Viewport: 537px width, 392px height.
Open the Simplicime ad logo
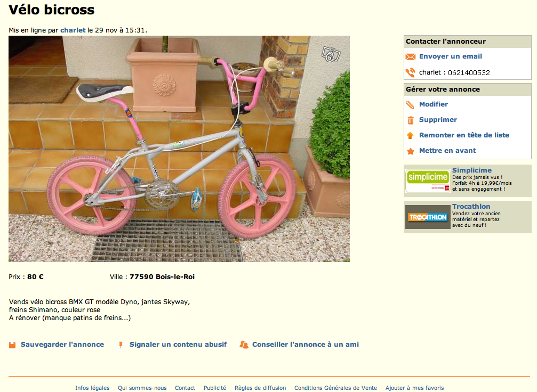(x=427, y=181)
